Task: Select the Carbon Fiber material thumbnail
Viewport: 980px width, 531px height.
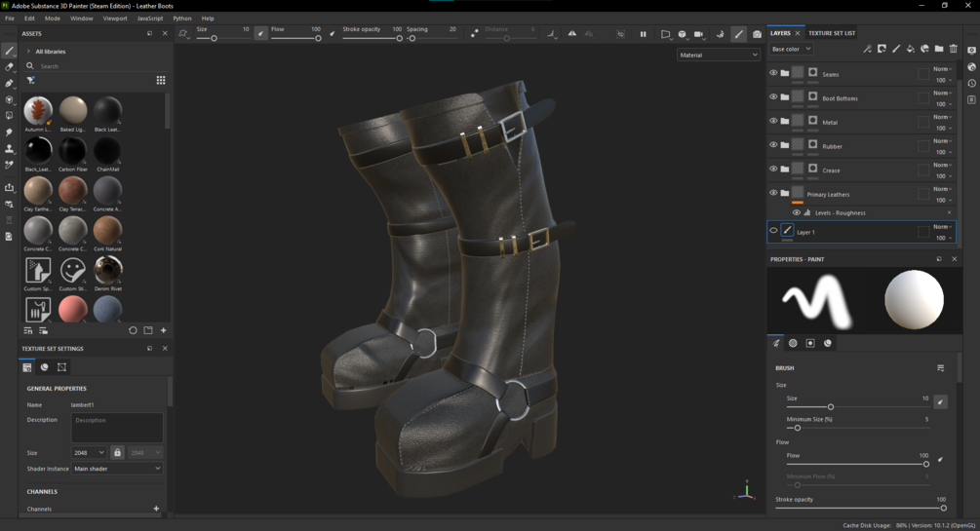Action: coord(72,151)
